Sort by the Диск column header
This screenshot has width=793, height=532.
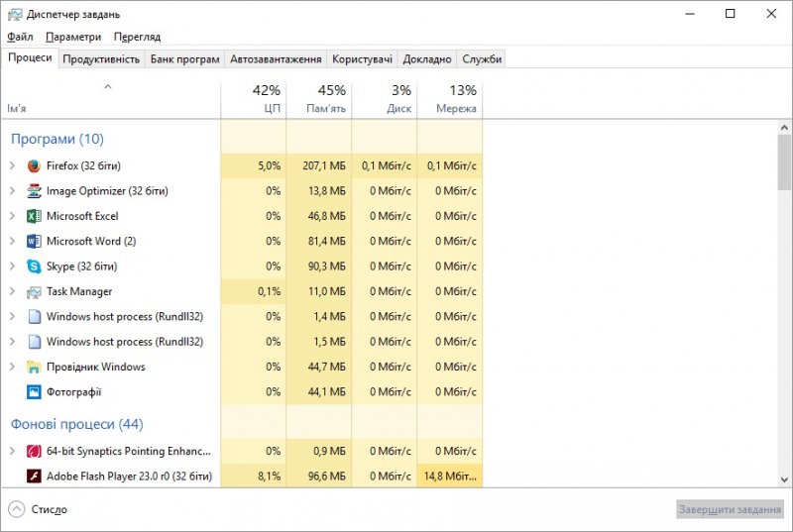385,99
